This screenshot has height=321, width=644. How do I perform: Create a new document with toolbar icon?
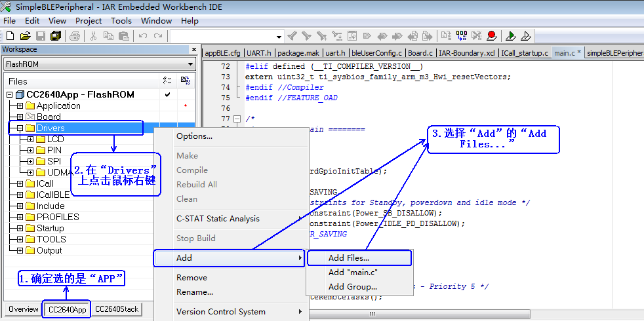pyautogui.click(x=10, y=36)
